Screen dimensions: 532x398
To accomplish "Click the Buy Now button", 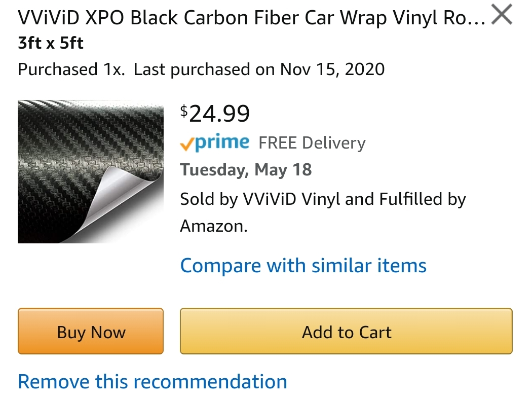I will [x=91, y=331].
